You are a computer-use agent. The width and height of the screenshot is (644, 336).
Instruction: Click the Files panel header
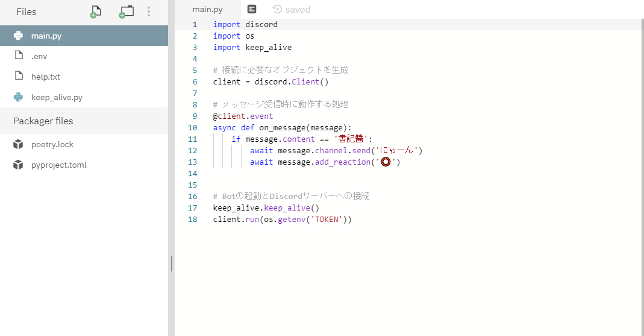[x=27, y=12]
